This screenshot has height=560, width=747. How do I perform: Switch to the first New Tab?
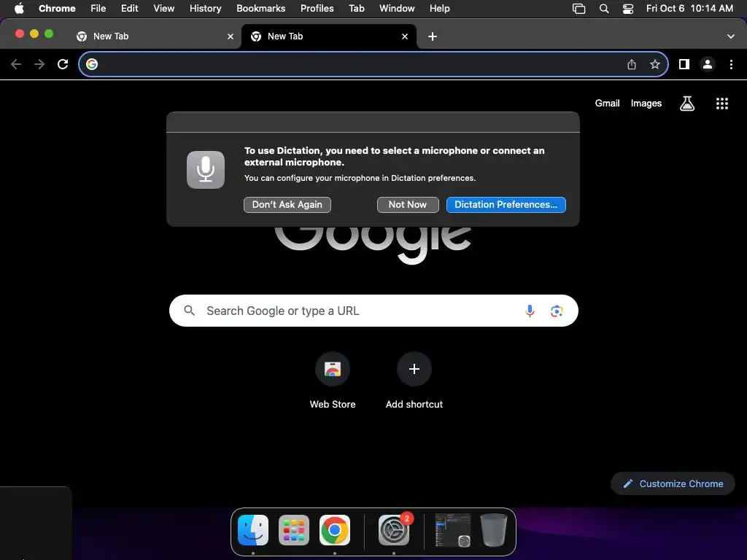[x=152, y=36]
